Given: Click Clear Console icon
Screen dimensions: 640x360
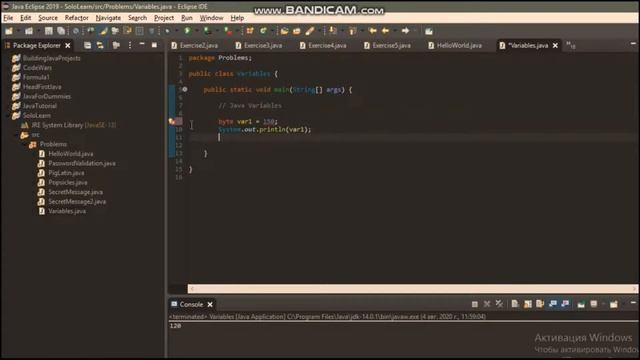Looking at the screenshot, I should [515, 304].
